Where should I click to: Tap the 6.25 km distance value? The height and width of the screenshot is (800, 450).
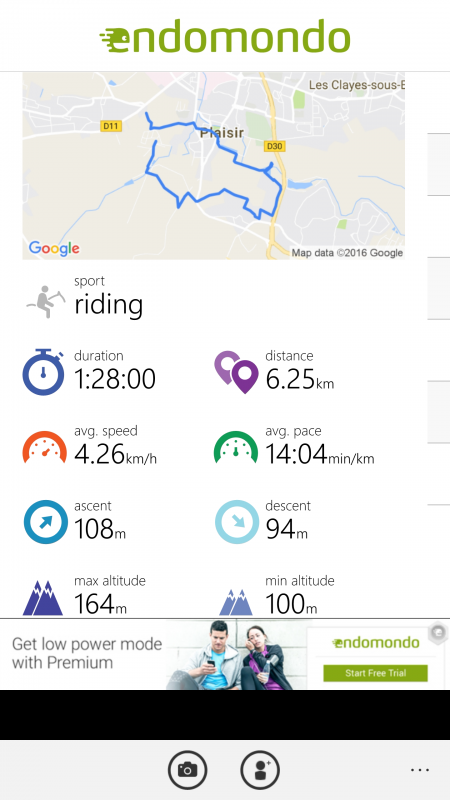point(300,379)
